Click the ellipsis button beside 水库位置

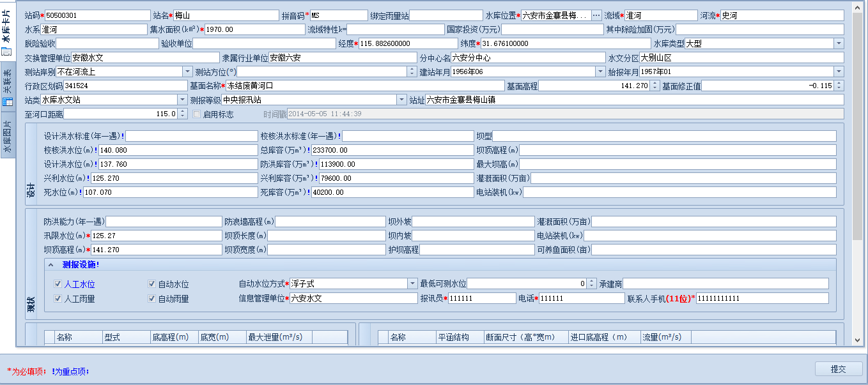pyautogui.click(x=596, y=15)
